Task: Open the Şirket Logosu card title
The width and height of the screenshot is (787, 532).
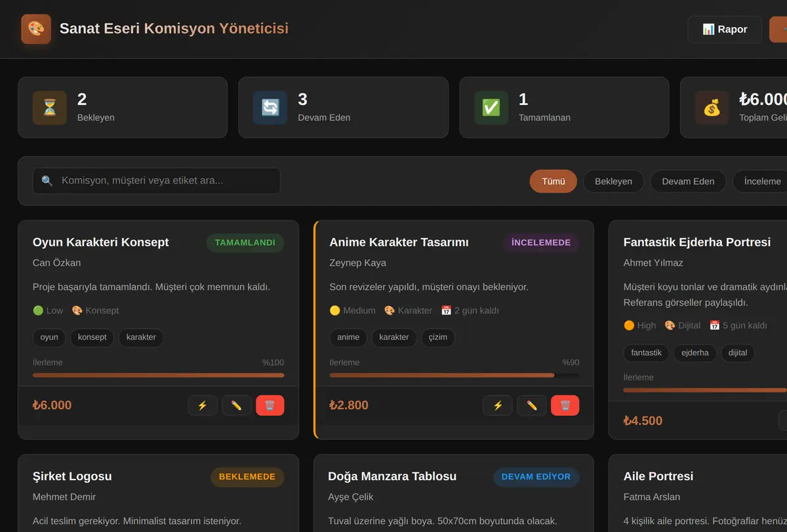Action: point(72,476)
